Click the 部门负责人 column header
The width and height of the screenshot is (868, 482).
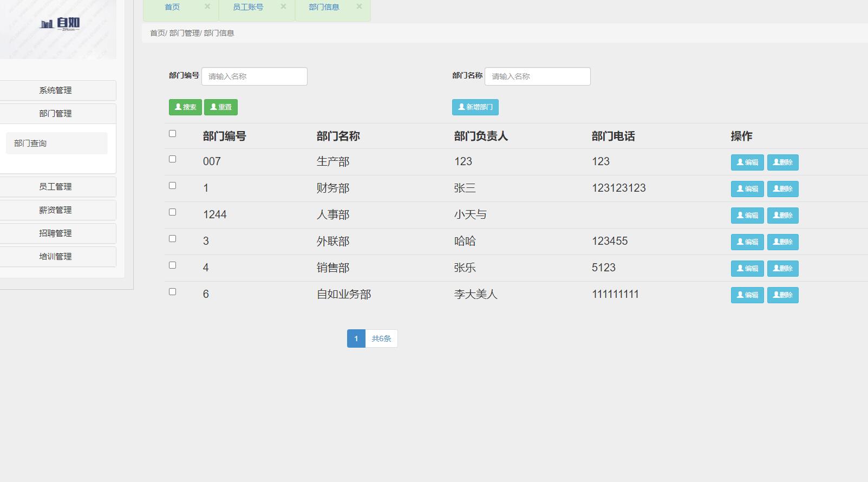(481, 136)
